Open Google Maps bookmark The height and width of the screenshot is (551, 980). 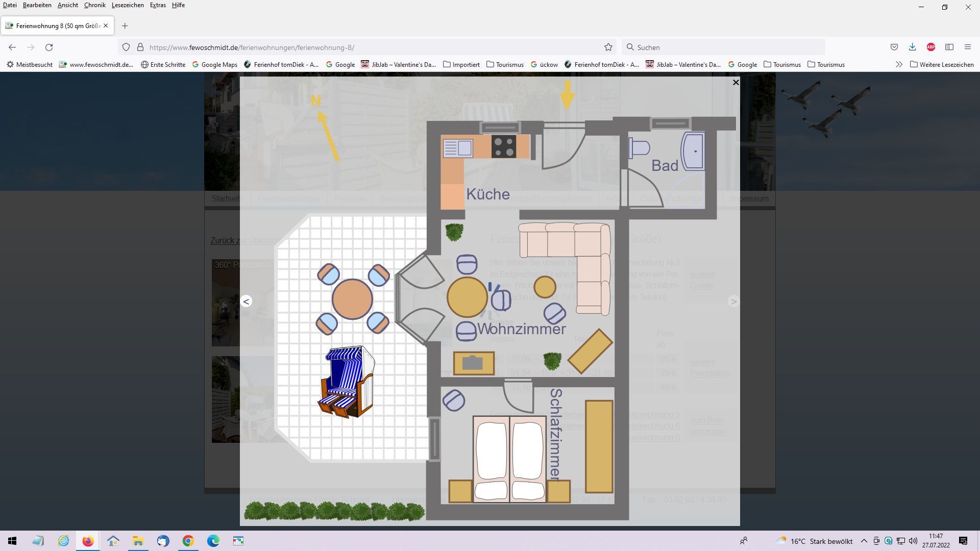point(214,65)
